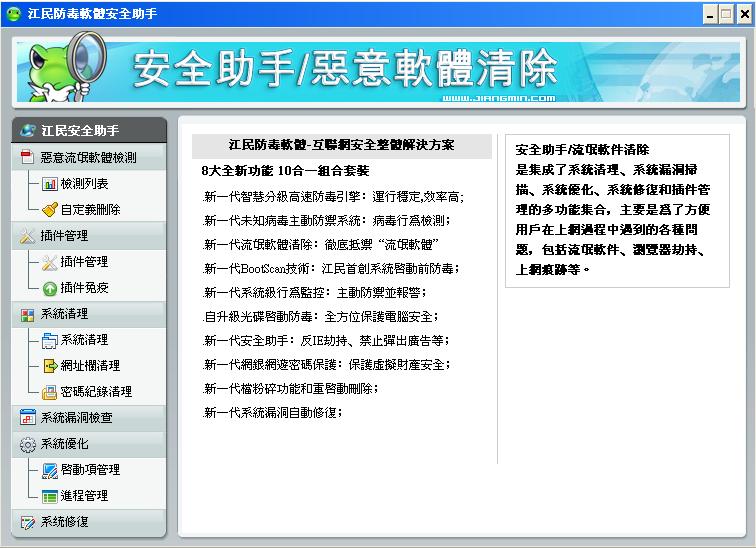This screenshot has height=548, width=756.
Task: Select the 插件管理 sub-item
Action: point(84,262)
